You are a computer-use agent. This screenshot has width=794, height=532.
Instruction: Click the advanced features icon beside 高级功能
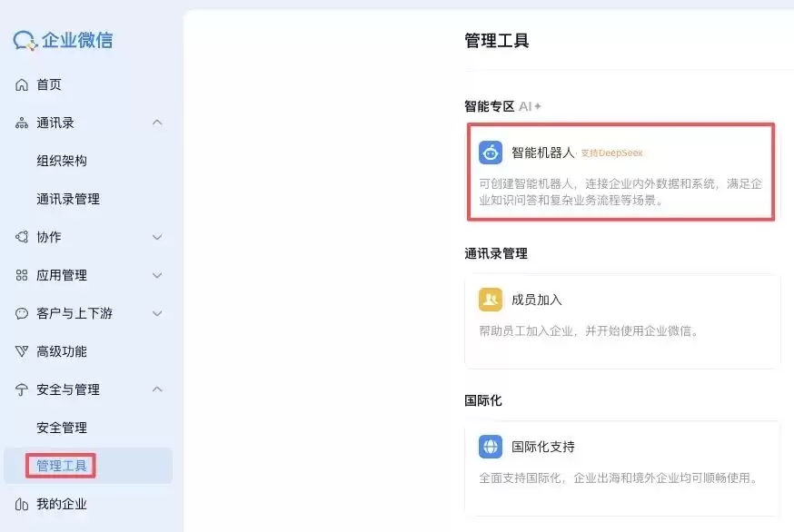[x=23, y=351]
